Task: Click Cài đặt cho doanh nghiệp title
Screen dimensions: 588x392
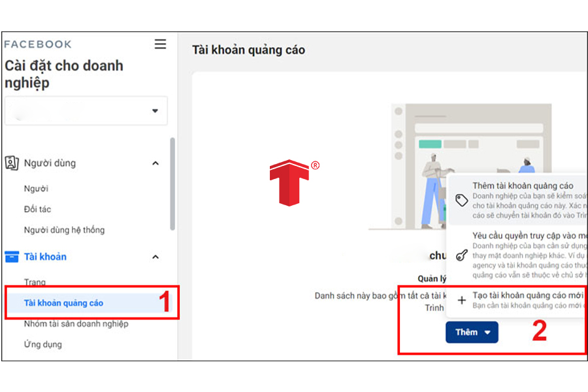Action: 64,74
